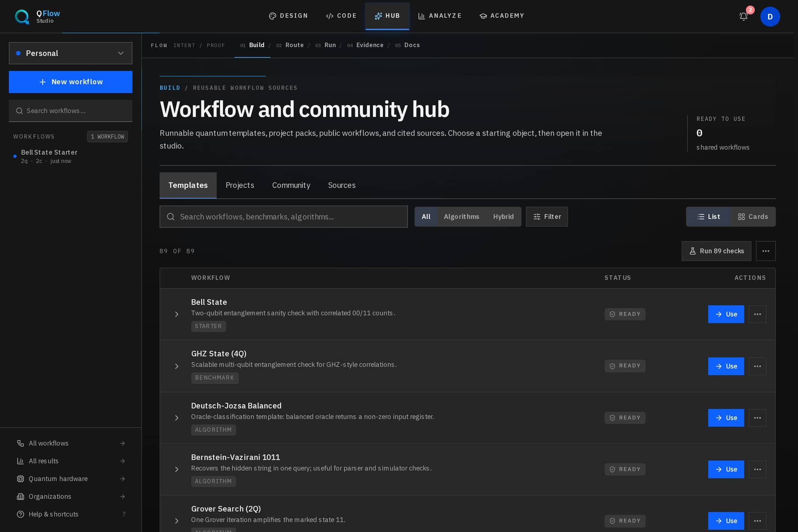Image resolution: width=798 pixels, height=532 pixels.
Task: Open the notifications bell icon
Action: [x=744, y=17]
